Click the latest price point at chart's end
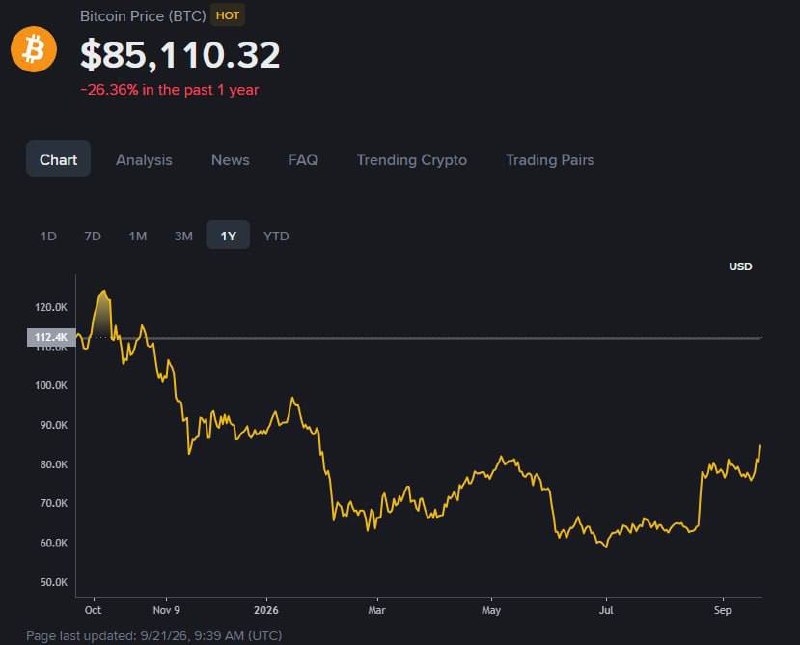The height and width of the screenshot is (645, 800). [x=760, y=445]
